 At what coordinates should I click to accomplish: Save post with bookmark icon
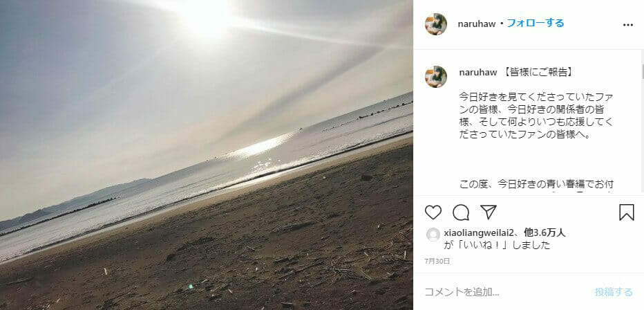(626, 212)
